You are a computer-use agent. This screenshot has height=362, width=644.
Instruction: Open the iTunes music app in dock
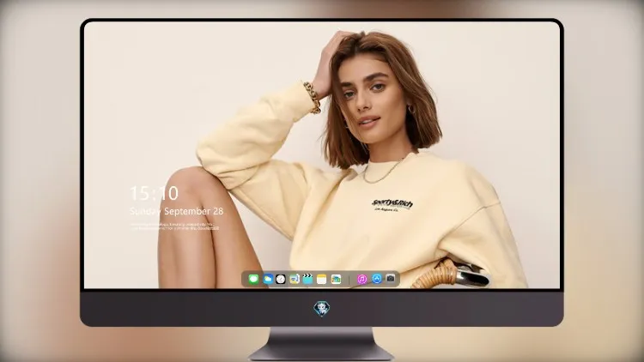click(x=361, y=279)
